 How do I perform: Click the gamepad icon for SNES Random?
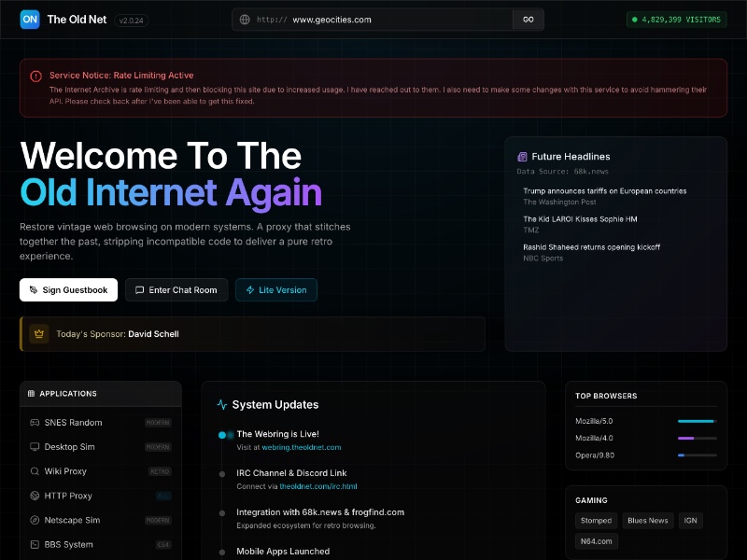click(x=35, y=423)
